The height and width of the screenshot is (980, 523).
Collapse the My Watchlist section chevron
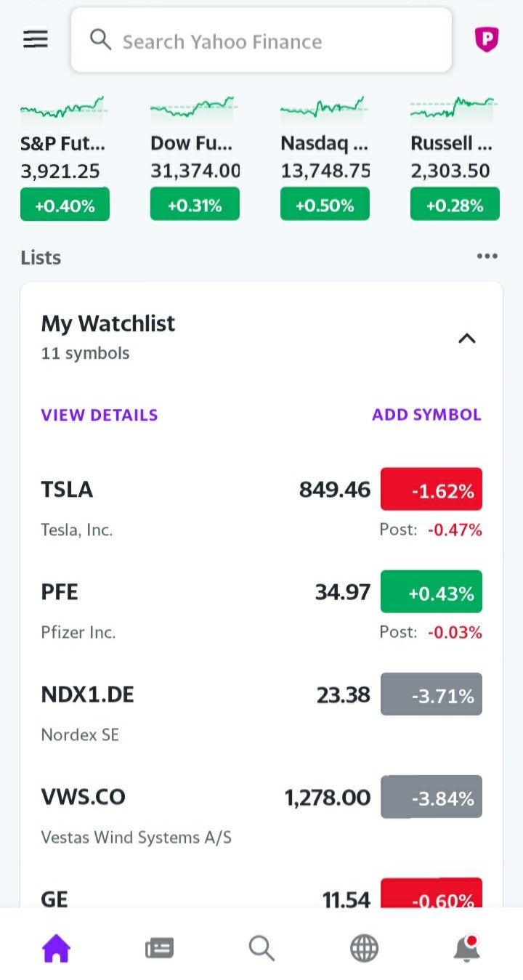point(466,338)
